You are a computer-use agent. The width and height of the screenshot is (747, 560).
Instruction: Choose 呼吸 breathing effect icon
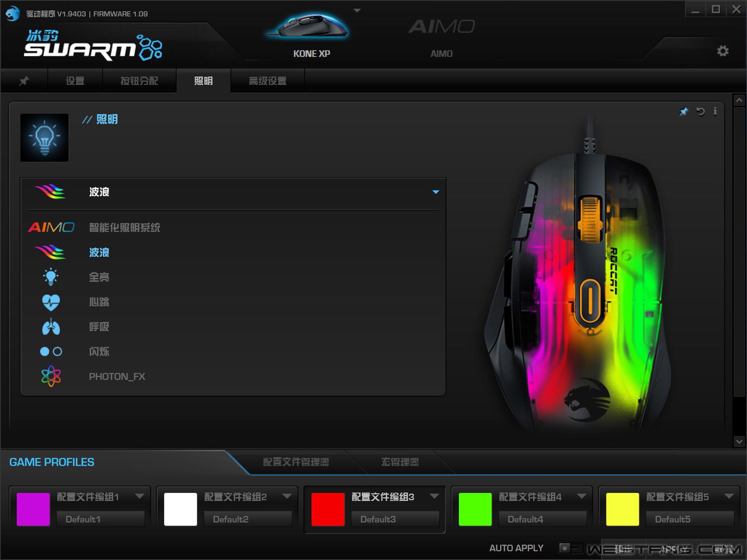[51, 327]
